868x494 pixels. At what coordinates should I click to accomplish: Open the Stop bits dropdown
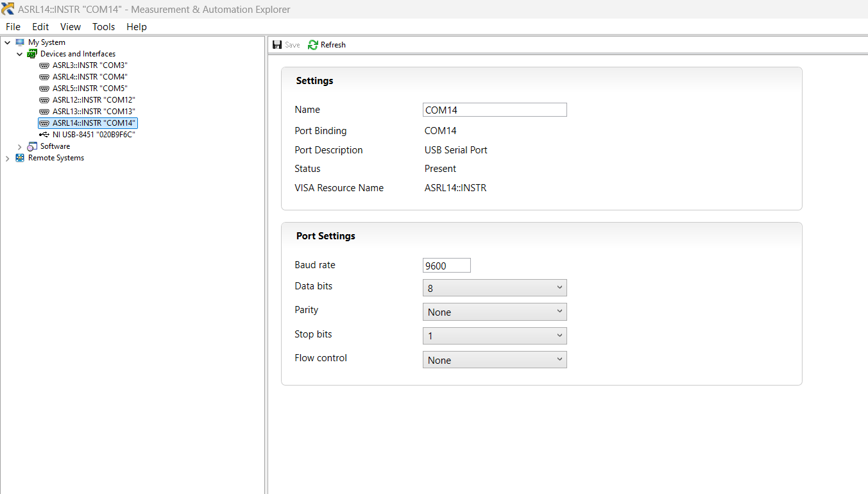(495, 336)
